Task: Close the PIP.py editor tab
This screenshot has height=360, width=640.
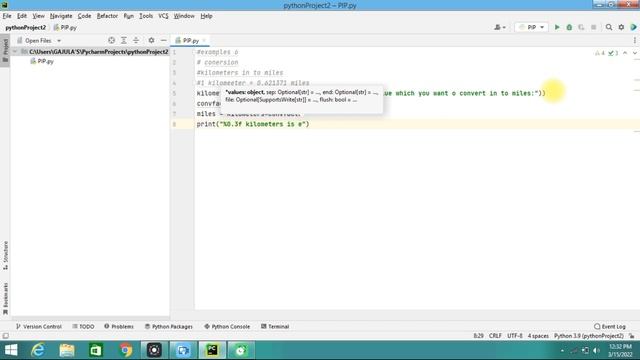Action: 204,40
